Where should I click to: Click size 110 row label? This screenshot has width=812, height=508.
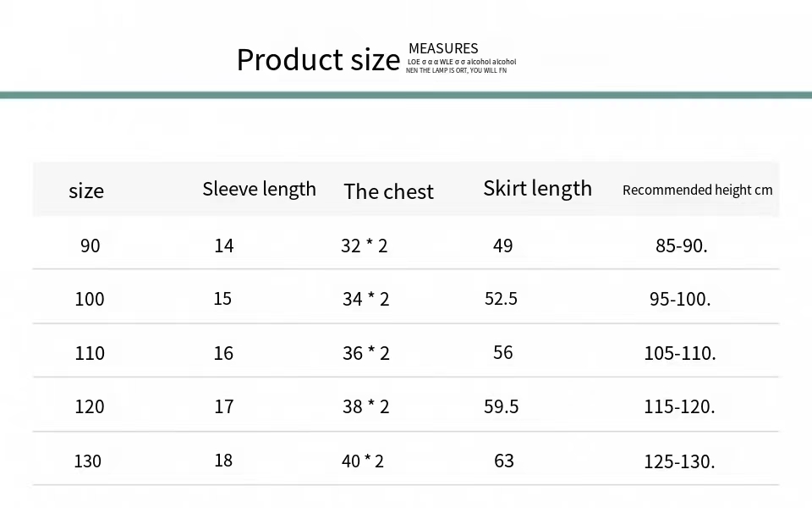point(90,354)
